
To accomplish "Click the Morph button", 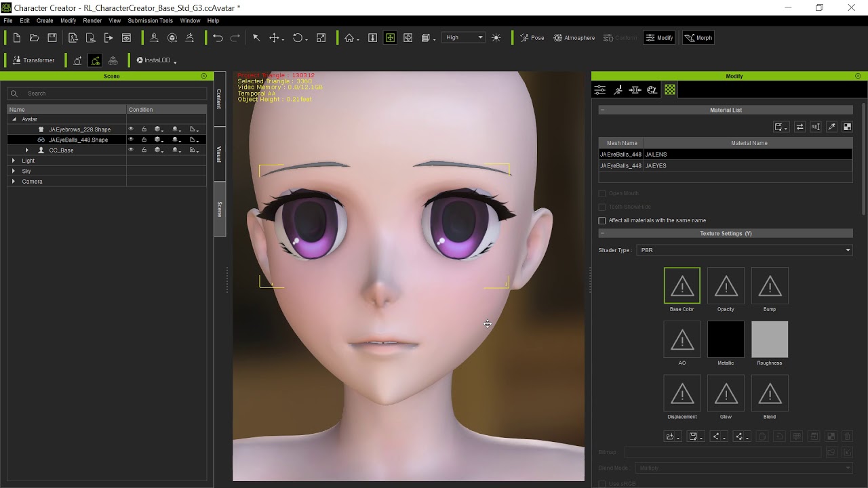I will click(698, 38).
